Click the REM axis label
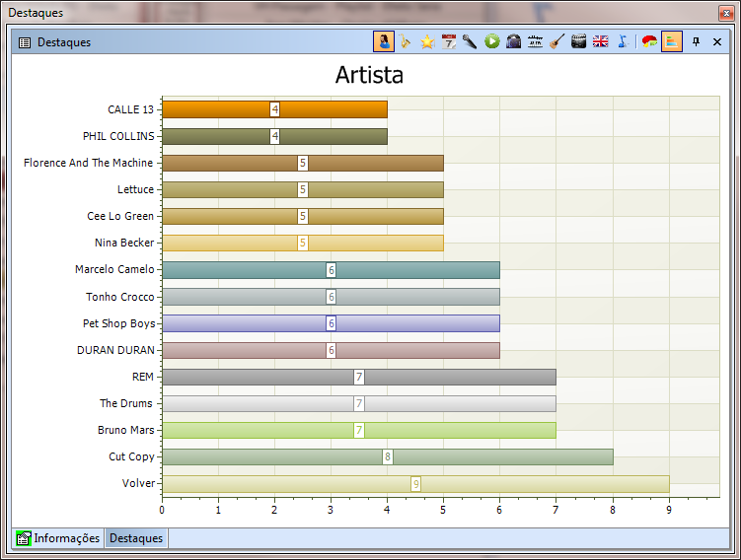This screenshot has height=560, width=741. 143,377
